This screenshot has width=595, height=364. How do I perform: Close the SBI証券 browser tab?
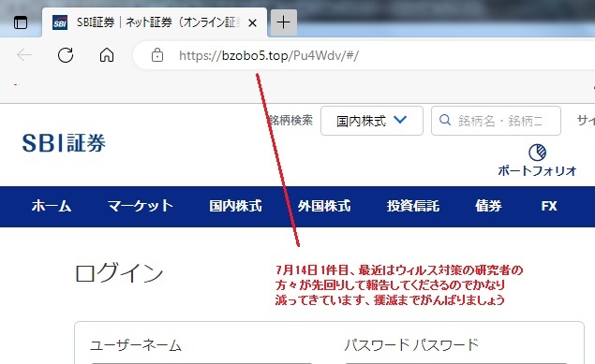coord(252,23)
